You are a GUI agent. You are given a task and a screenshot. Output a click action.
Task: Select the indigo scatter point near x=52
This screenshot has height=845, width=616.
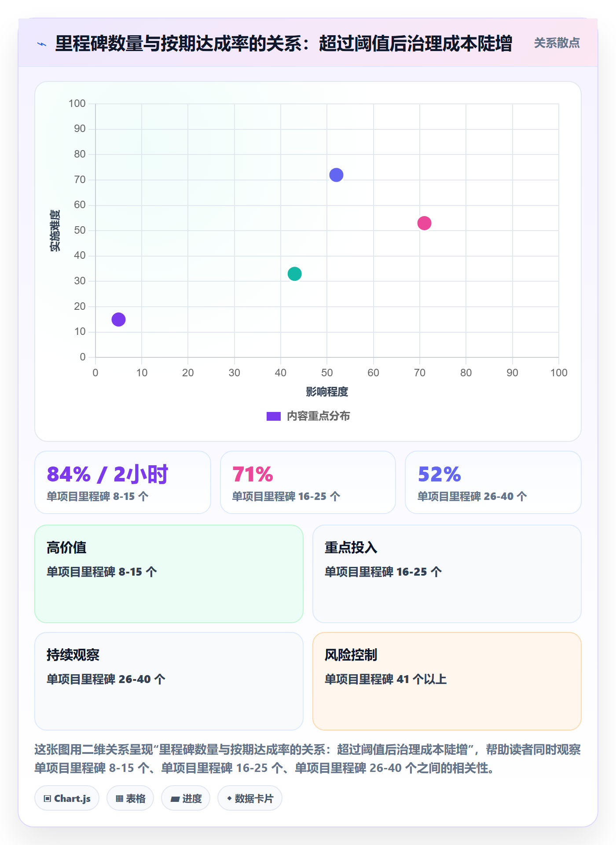pyautogui.click(x=336, y=175)
